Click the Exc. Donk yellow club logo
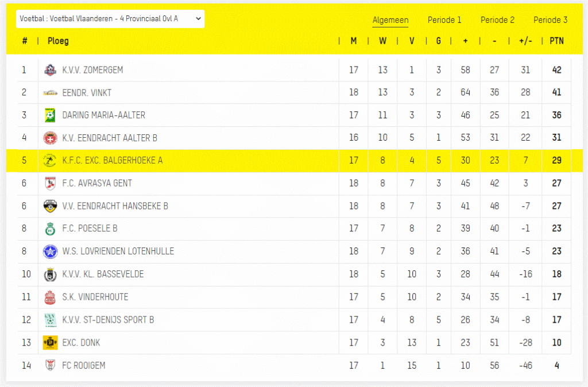The height and width of the screenshot is (387, 588). [51, 343]
